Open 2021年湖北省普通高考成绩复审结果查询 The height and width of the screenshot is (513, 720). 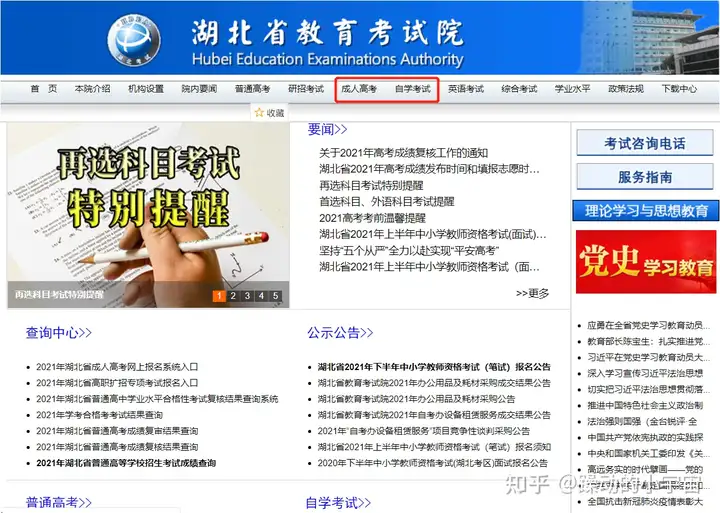[117, 431]
